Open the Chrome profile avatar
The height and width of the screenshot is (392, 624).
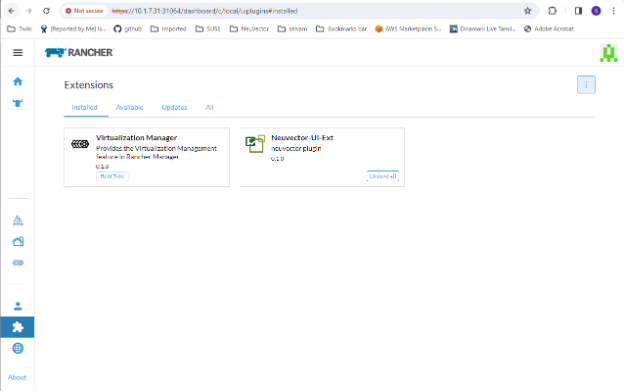(596, 11)
